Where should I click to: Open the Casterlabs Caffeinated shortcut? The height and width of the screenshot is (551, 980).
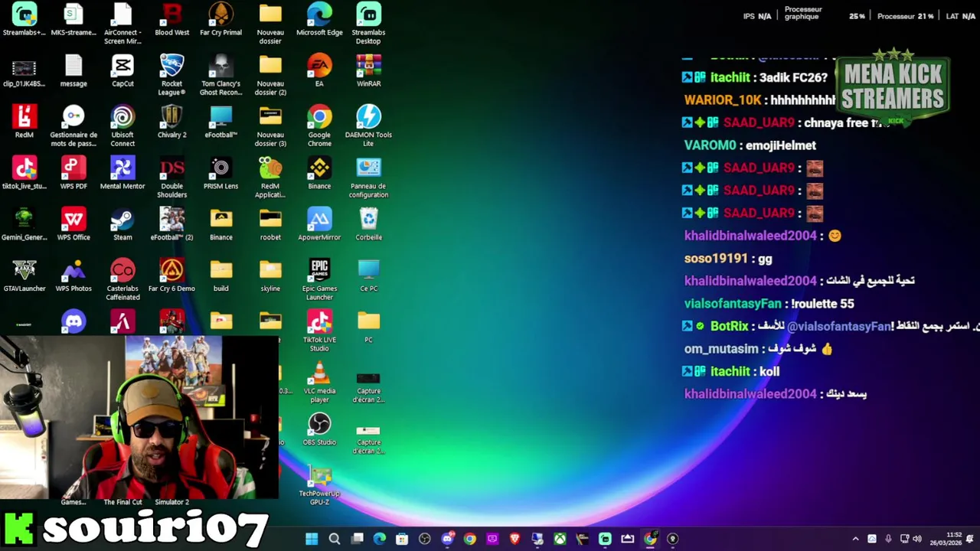122,280
